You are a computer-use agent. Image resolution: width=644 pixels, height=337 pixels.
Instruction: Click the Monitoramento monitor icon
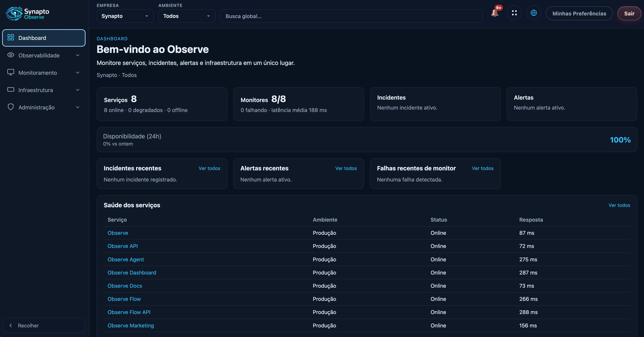11,72
